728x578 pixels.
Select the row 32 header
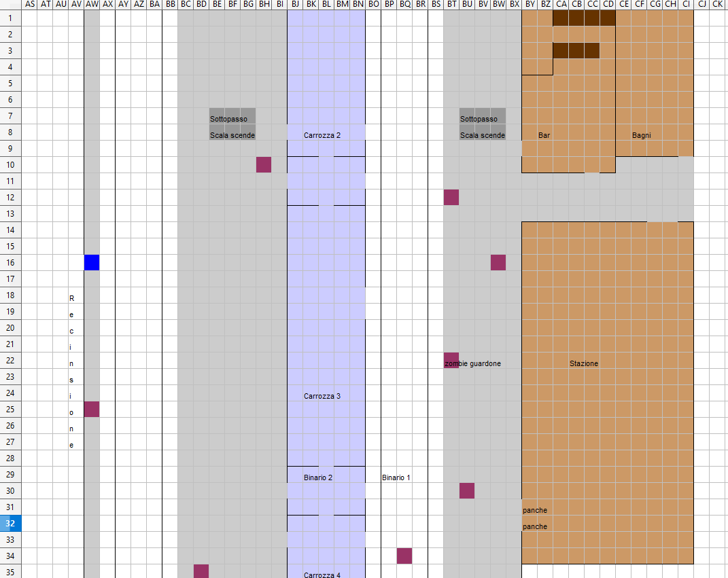click(x=11, y=524)
